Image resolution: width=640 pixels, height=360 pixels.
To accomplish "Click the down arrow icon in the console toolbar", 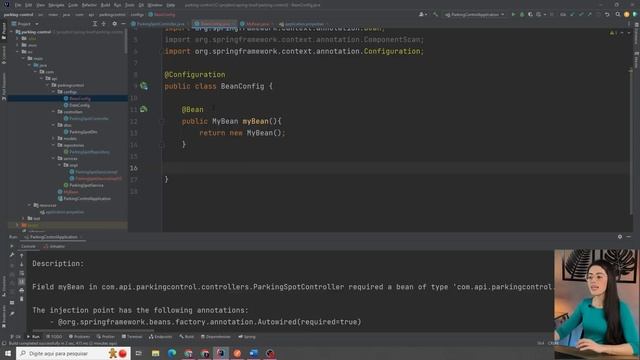I will point(22,264).
